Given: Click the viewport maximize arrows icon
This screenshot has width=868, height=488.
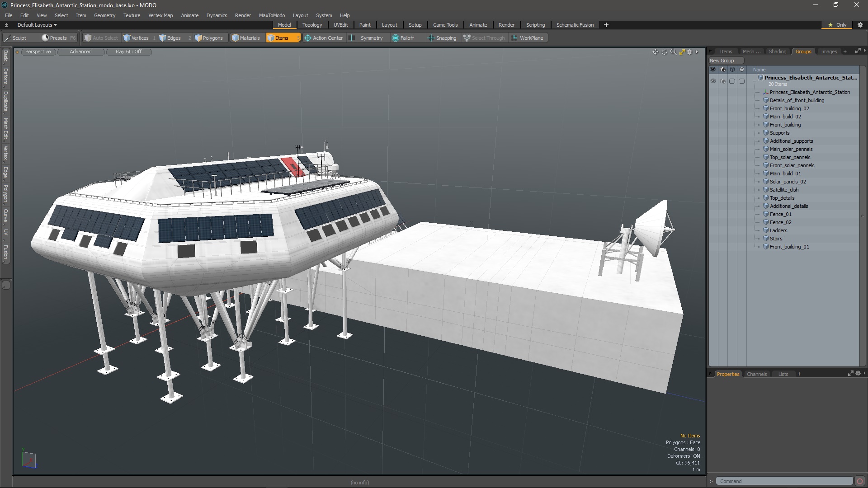Looking at the screenshot, I should pyautogui.click(x=682, y=52).
